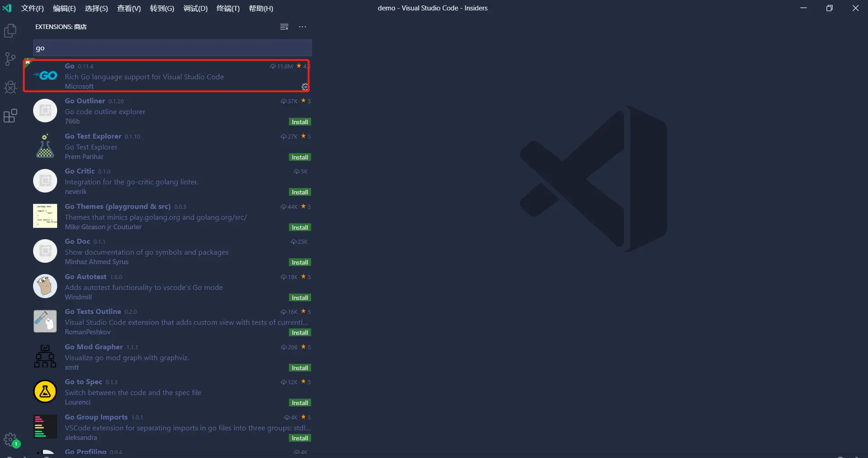Select the 'Go Mod Grapher' extension title
This screenshot has width=868, height=458.
94,347
